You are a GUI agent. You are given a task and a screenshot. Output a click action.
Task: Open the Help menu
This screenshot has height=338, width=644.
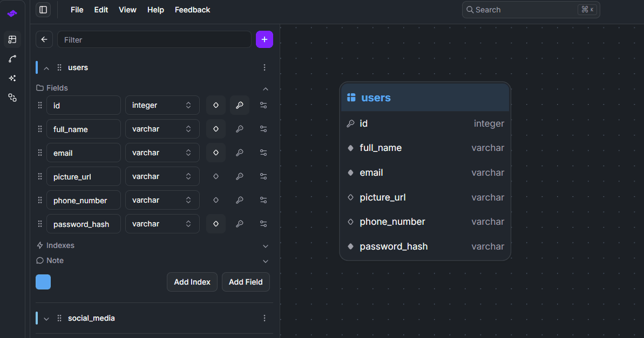[x=155, y=10]
